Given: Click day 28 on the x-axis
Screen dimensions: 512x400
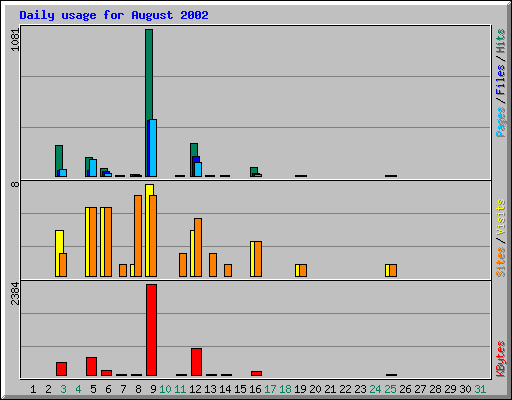Looking at the screenshot, I should coord(435,389).
